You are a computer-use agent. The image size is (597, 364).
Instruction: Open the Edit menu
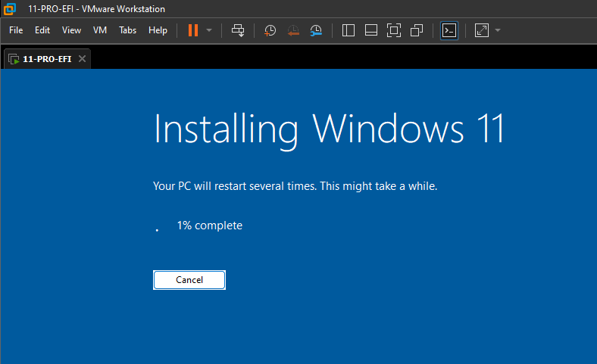tap(42, 30)
